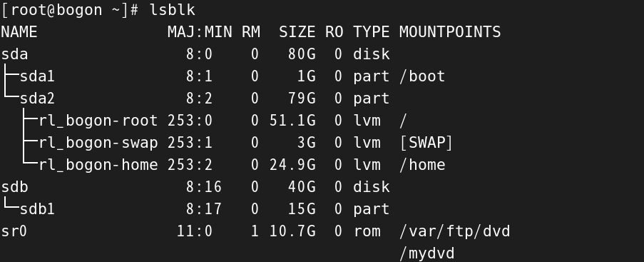Select the sdb disk name

tap(15, 187)
